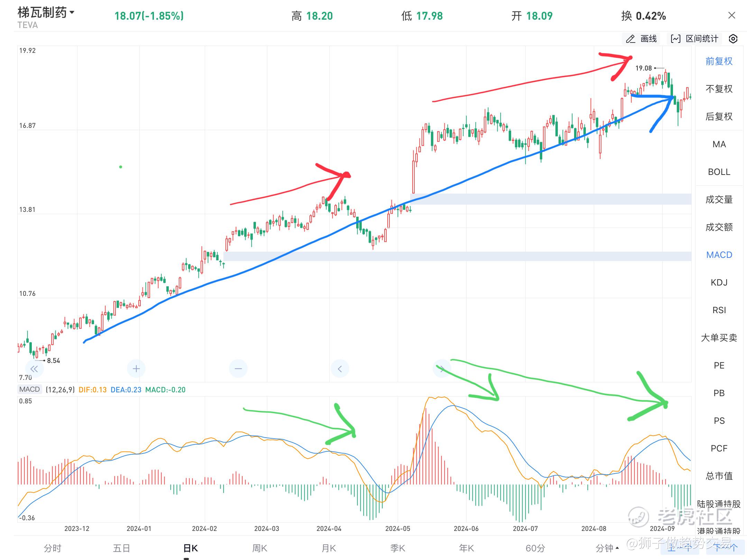Expand the 分钟 minute interval dropdown
Screen dimensions: 747x560
point(608,548)
